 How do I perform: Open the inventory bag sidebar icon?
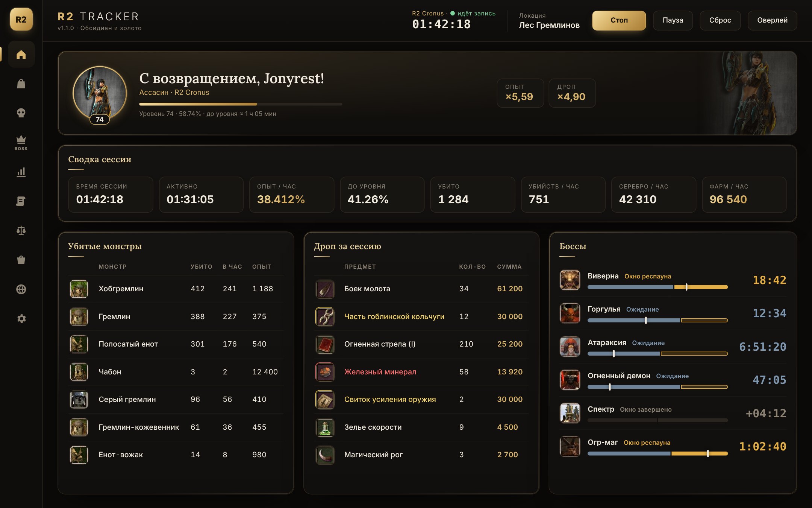[21, 84]
